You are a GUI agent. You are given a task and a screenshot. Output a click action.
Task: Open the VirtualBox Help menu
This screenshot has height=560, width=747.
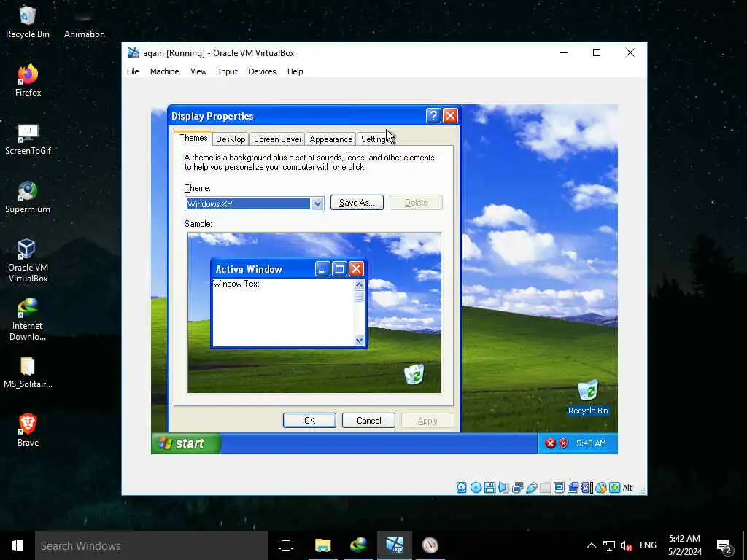click(x=295, y=71)
